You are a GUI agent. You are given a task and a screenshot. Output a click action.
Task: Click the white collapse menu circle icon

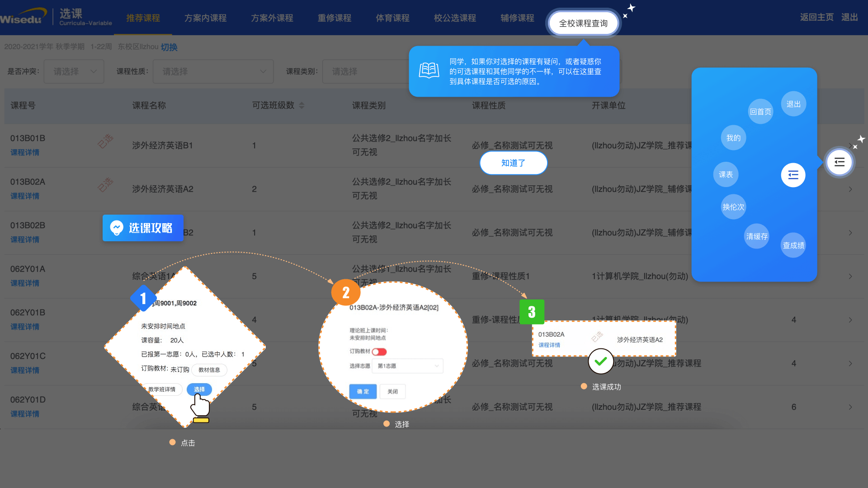793,175
